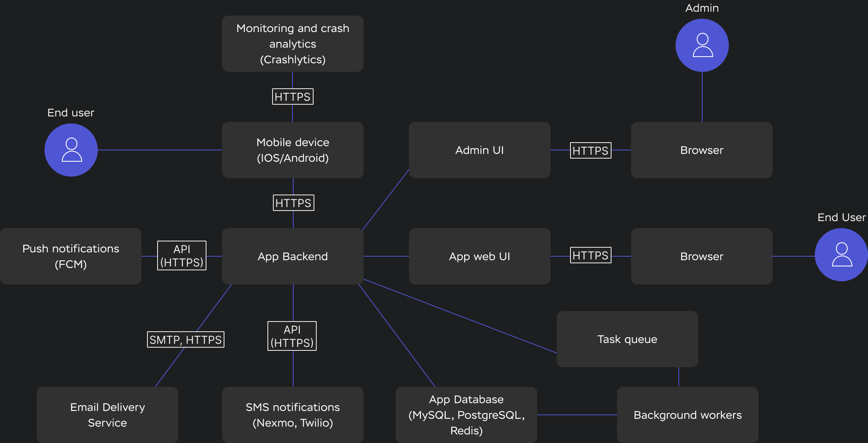Screen dimensions: 868x443
Task: Click the Monitoring and crash analytics box
Action: [x=292, y=44]
